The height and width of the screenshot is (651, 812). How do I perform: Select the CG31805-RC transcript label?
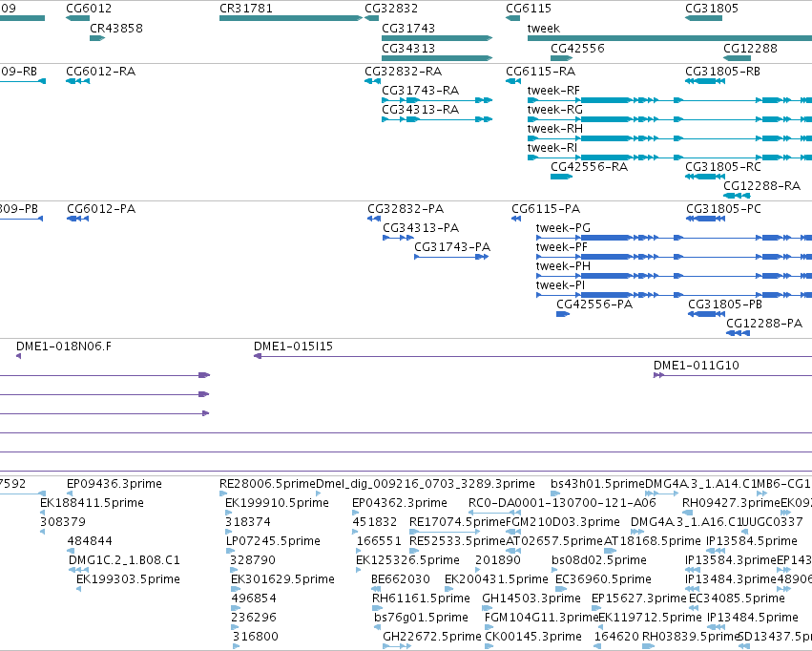(x=723, y=167)
